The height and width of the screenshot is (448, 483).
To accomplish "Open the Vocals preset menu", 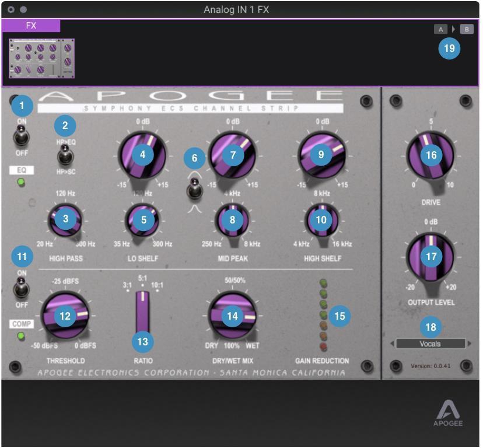I will (x=430, y=344).
